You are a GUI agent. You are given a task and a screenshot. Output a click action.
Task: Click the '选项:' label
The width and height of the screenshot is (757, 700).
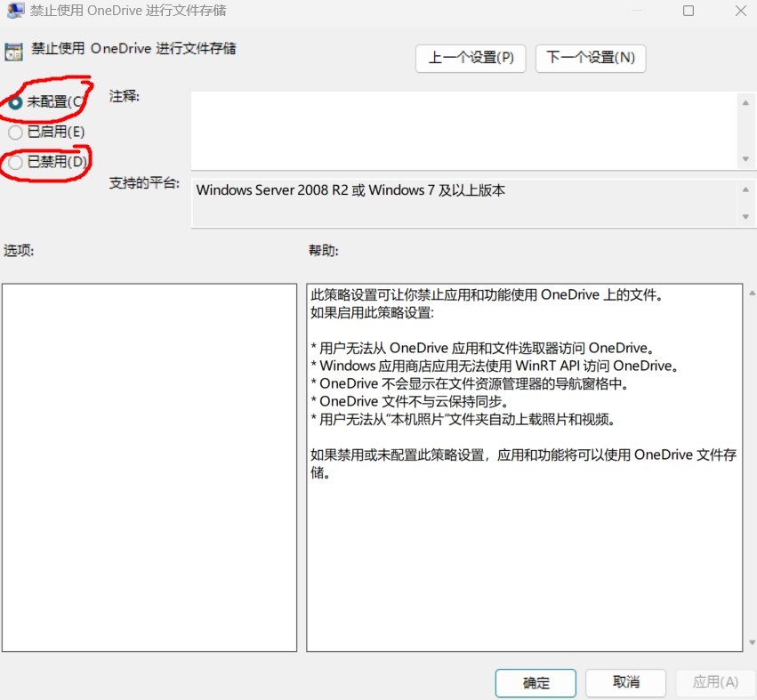tap(19, 250)
